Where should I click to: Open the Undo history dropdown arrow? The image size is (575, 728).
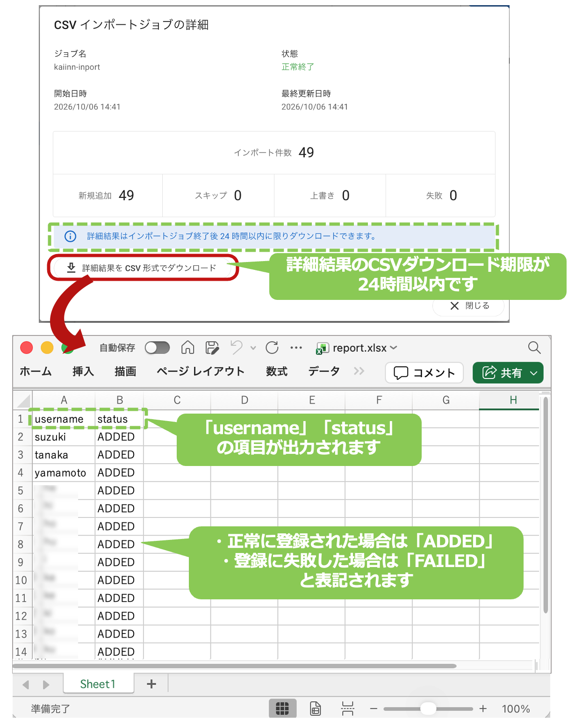click(x=253, y=348)
